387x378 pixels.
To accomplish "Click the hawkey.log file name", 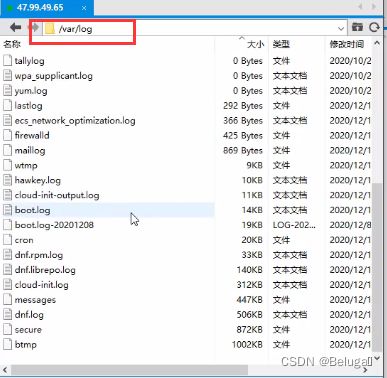I will click(x=38, y=180).
